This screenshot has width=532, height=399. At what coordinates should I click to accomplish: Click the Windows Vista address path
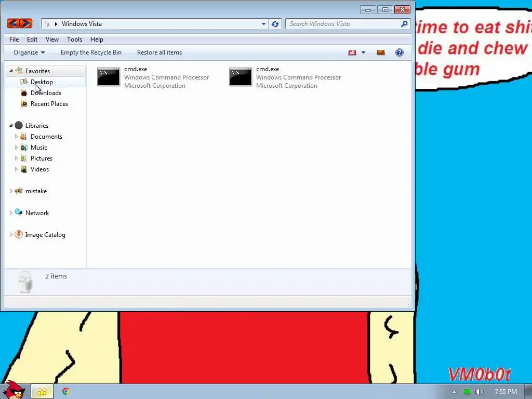[x=82, y=24]
